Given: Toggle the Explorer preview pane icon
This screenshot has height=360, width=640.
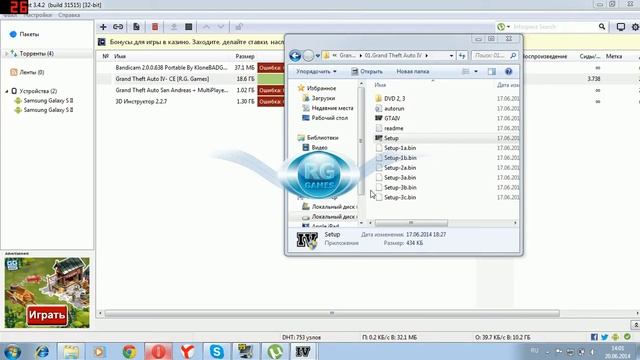Looking at the screenshot, I should tap(492, 71).
